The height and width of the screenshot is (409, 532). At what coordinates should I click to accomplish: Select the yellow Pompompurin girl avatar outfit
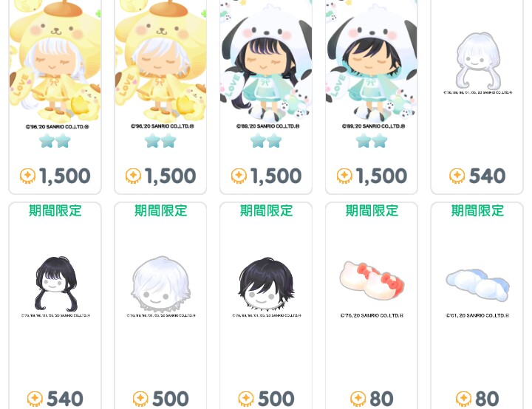click(55, 61)
